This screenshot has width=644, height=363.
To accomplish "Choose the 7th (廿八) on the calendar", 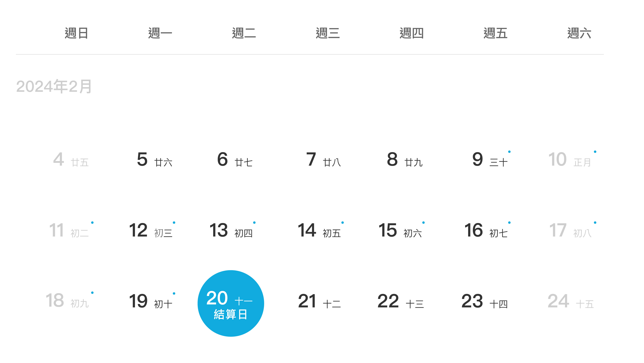I will [323, 160].
